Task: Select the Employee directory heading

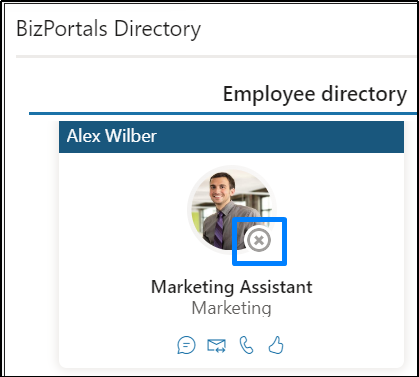Action: pos(315,94)
